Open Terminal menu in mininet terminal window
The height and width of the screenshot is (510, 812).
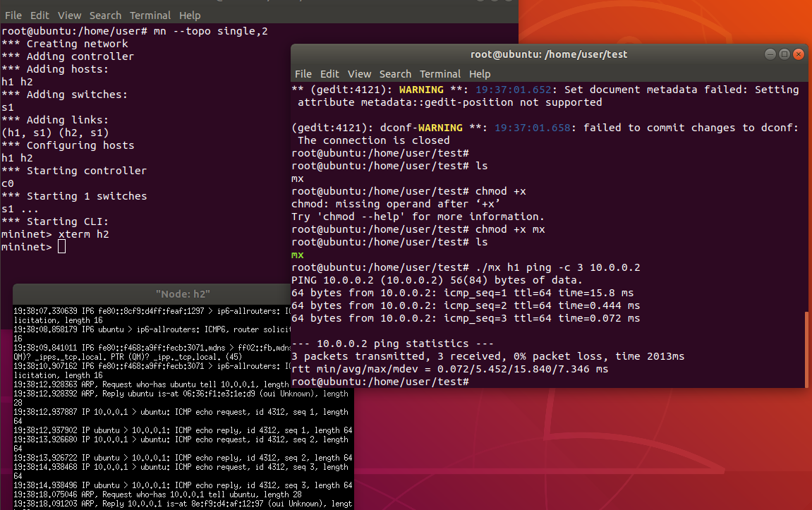click(x=150, y=16)
